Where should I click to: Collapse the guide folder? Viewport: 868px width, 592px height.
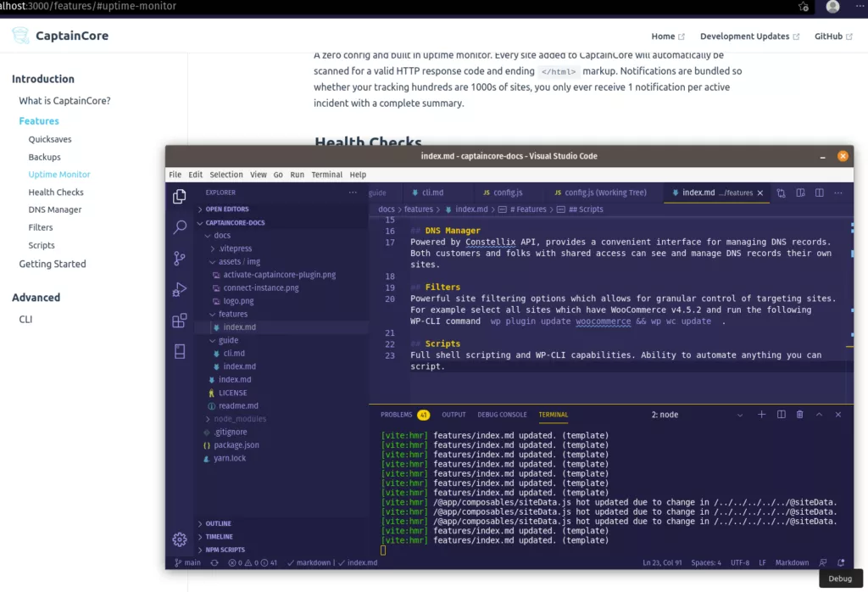pos(228,340)
